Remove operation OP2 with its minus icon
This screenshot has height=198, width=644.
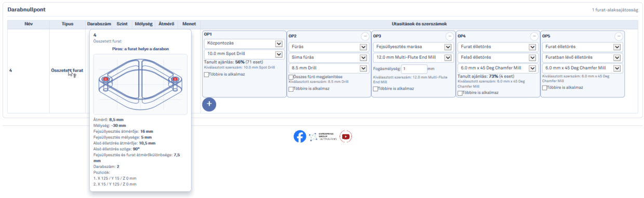coord(365,36)
